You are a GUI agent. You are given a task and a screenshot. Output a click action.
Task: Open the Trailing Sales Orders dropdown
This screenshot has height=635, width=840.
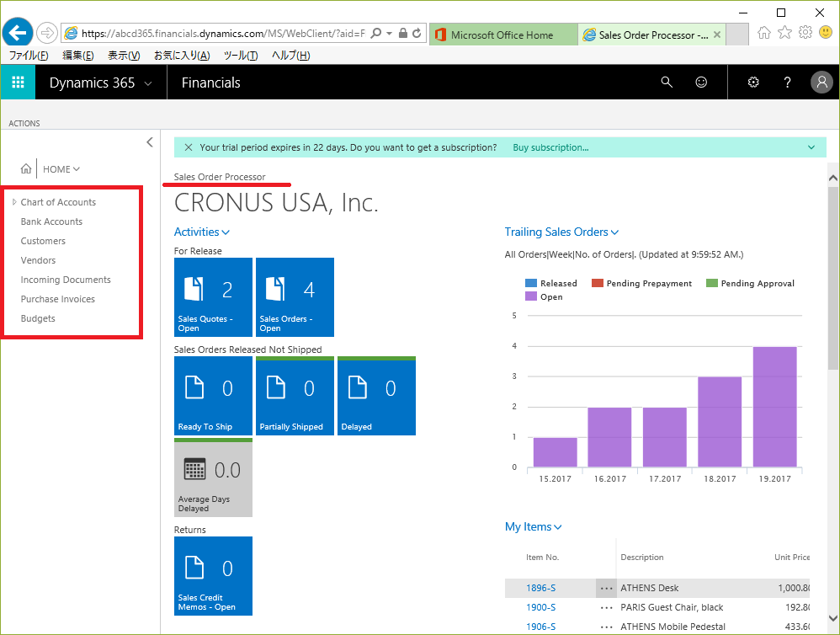click(x=561, y=232)
